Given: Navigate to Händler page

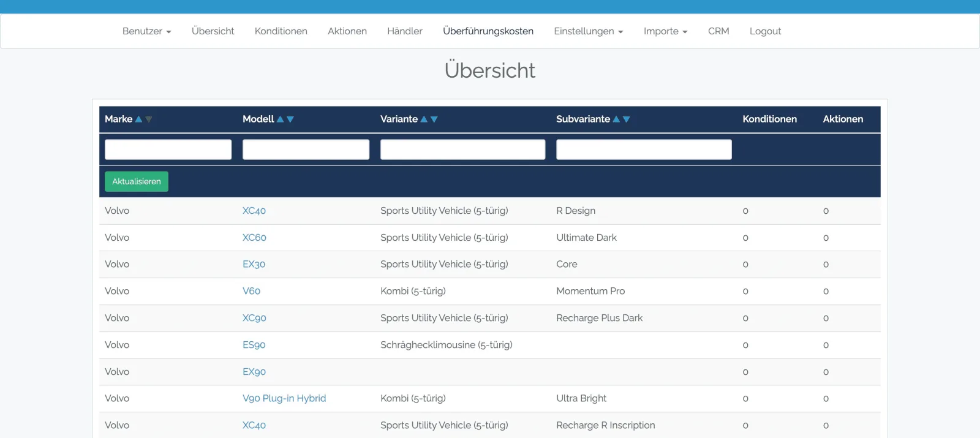Looking at the screenshot, I should tap(405, 31).
